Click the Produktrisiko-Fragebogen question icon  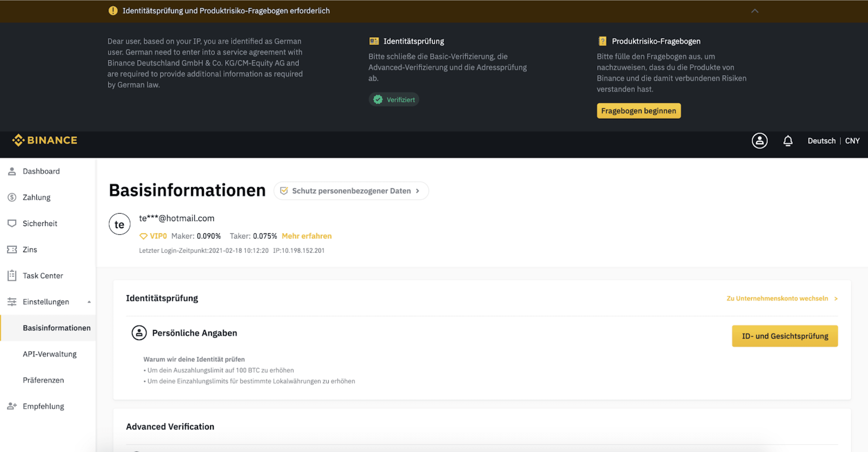[x=602, y=41]
